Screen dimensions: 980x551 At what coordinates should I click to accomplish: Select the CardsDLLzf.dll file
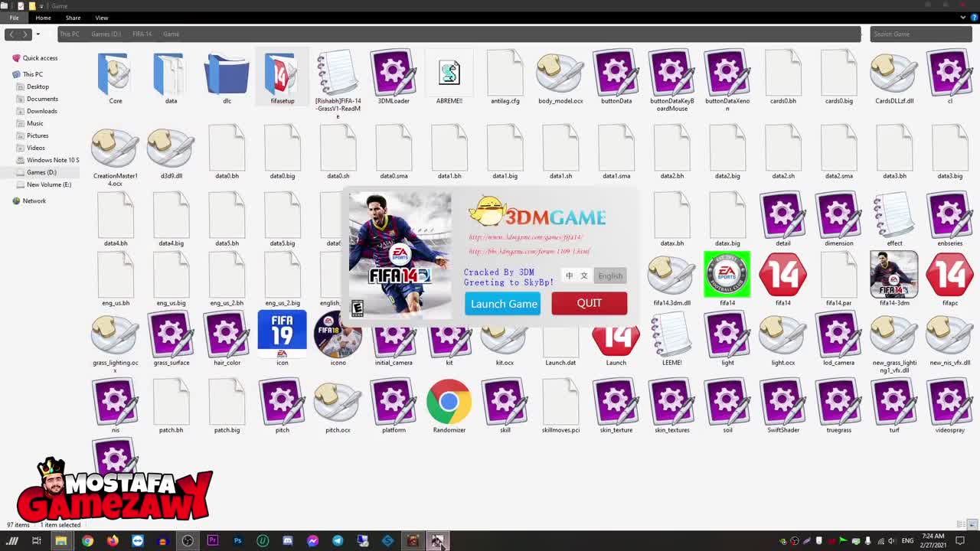[x=894, y=78]
